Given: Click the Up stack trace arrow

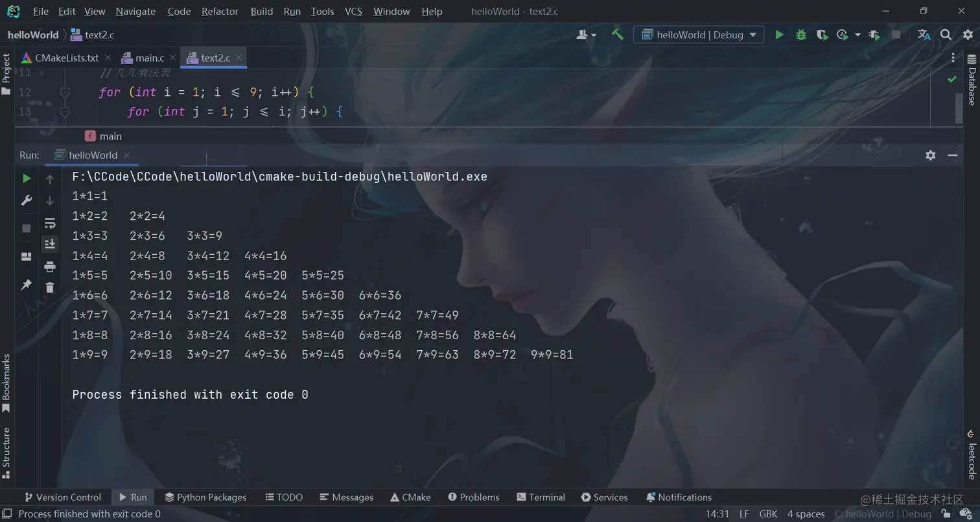Looking at the screenshot, I should [x=50, y=178].
